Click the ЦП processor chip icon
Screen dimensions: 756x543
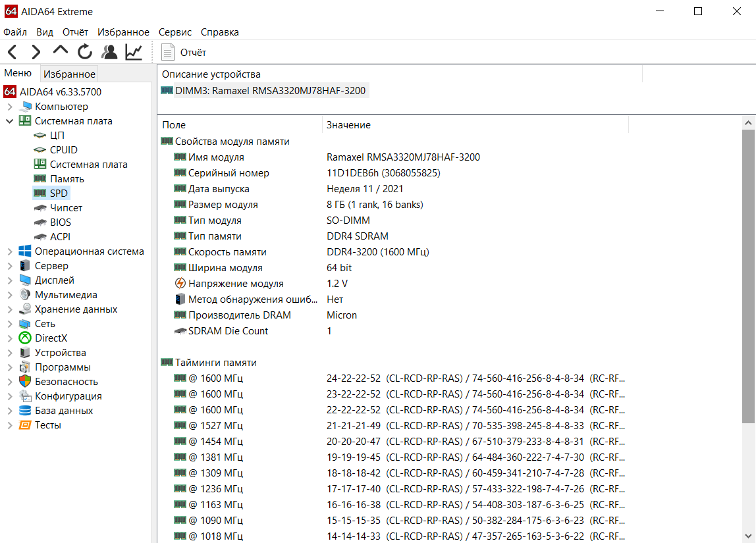click(x=40, y=136)
